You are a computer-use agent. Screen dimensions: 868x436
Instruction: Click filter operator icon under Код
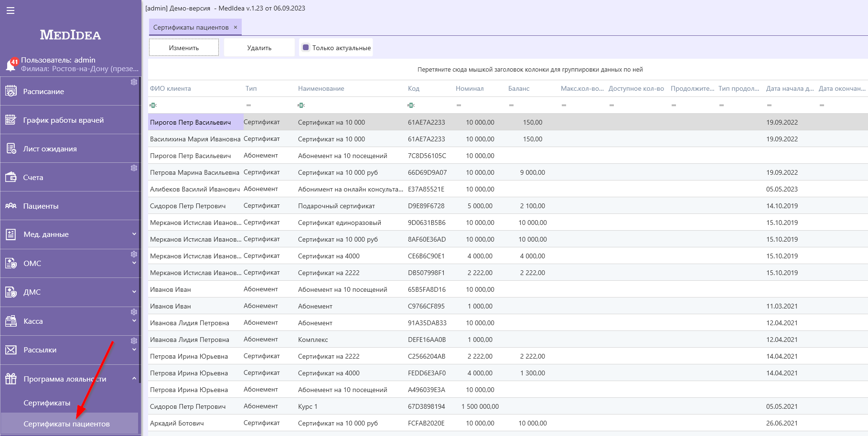[411, 105]
